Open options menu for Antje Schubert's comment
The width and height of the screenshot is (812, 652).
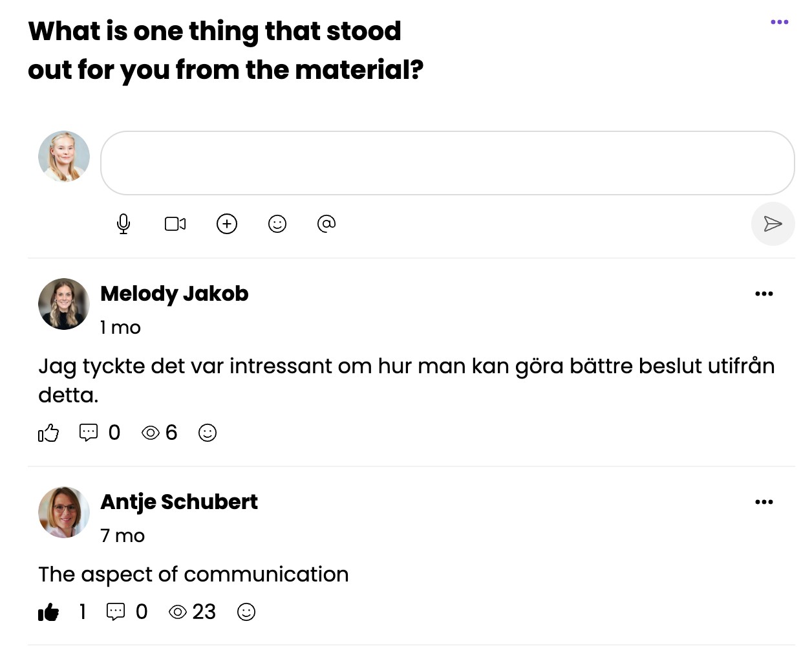(x=764, y=502)
